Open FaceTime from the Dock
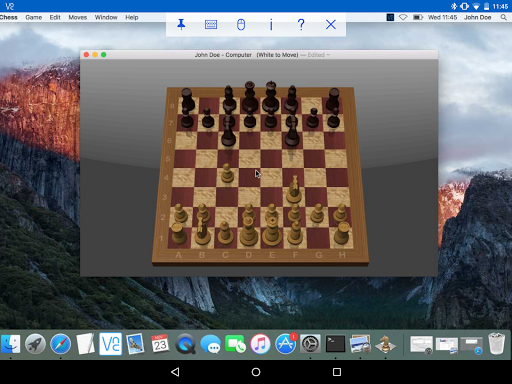Viewport: 512px width, 384px height. [235, 344]
